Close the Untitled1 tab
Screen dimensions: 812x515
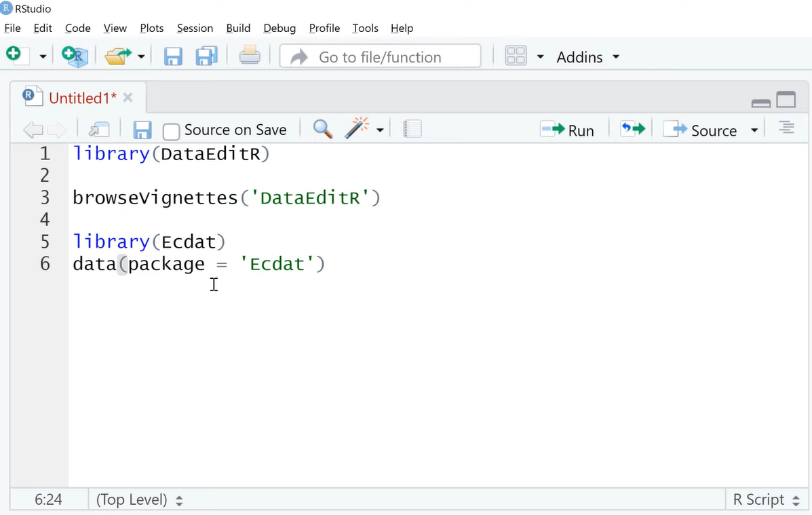click(128, 98)
